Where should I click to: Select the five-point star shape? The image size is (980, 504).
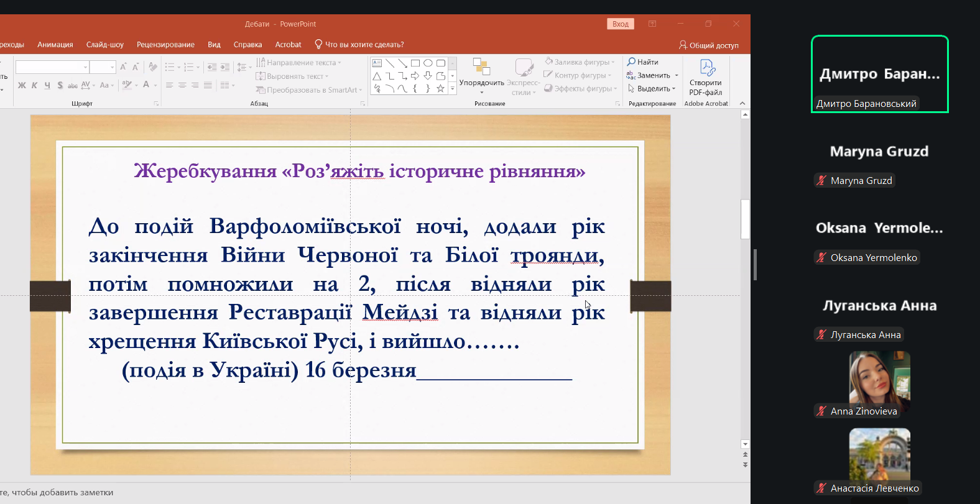(440, 89)
